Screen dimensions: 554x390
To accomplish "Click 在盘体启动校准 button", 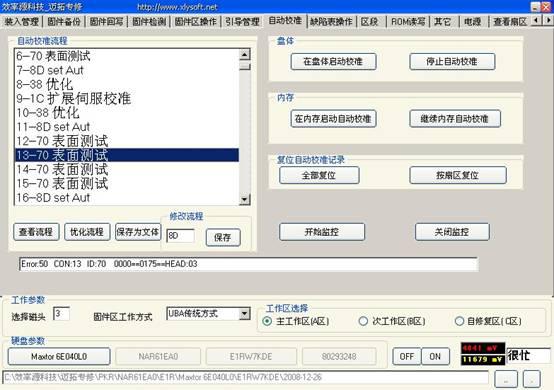I will [x=333, y=61].
